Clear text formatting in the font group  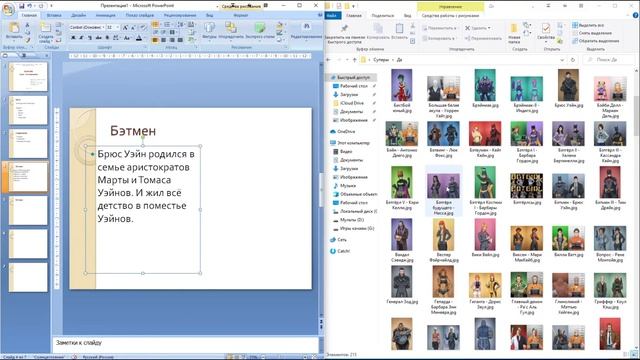pyautogui.click(x=143, y=27)
